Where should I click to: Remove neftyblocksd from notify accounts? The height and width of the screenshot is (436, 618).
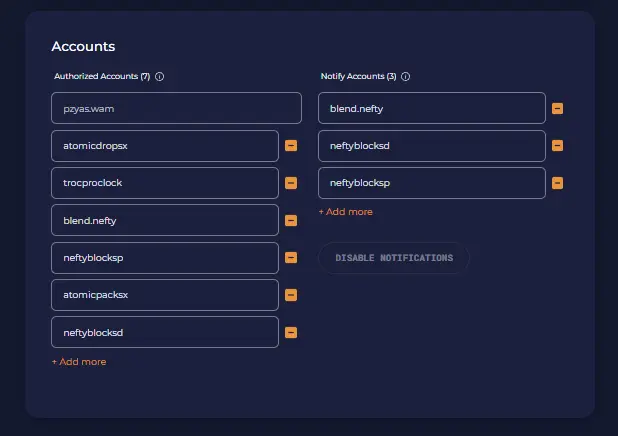click(557, 146)
